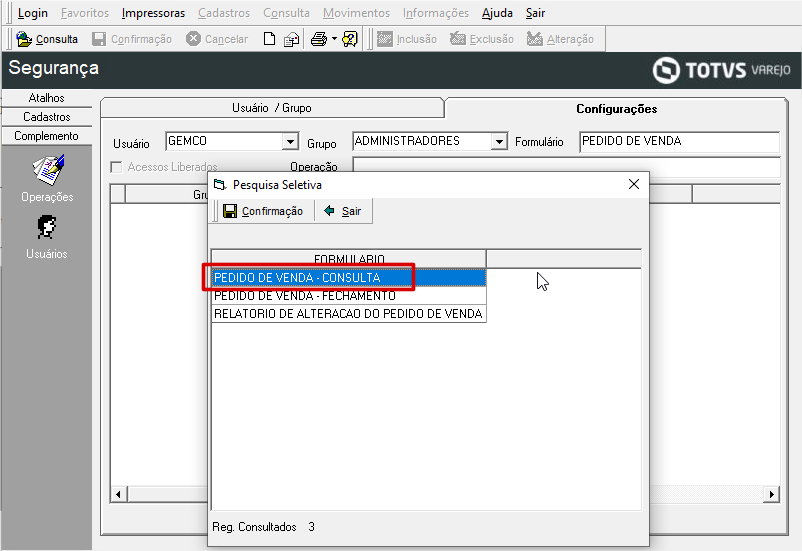This screenshot has height=551, width=802.
Task: Open the Movimentos menu
Action: [357, 13]
